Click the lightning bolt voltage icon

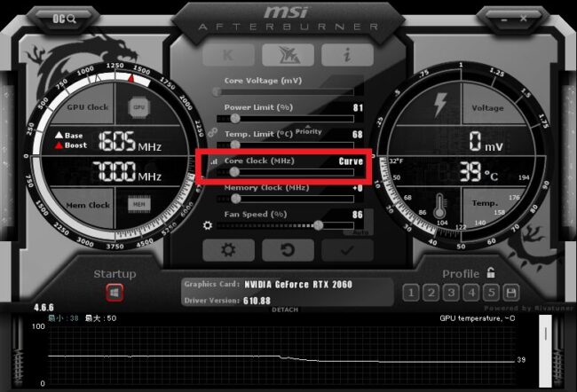(440, 105)
